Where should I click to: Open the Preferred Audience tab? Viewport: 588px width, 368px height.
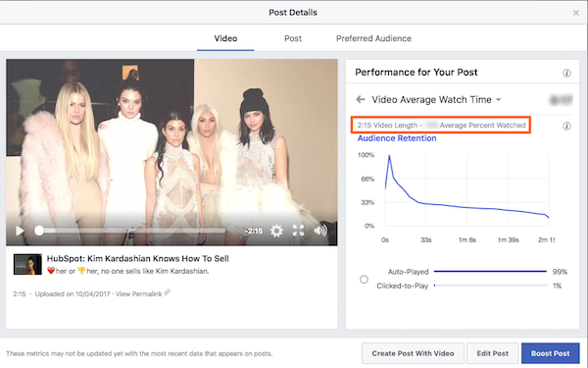tap(373, 38)
